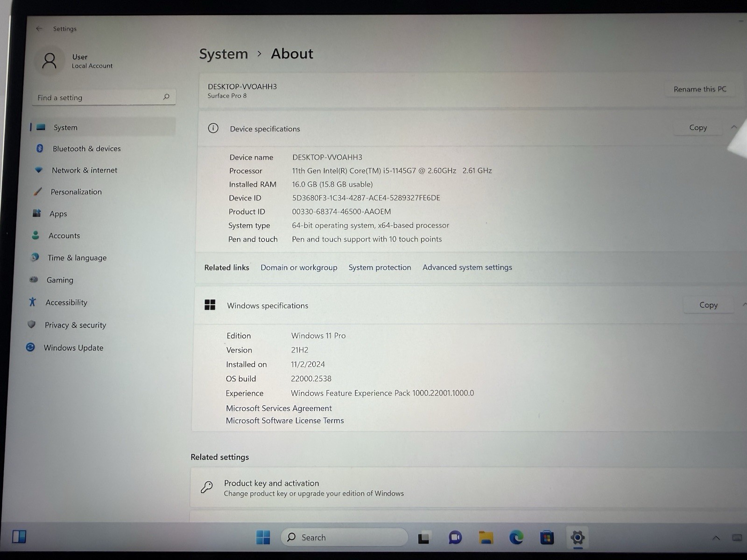Viewport: 747px width, 560px height.
Task: Open the Windows Start button
Action: click(263, 538)
